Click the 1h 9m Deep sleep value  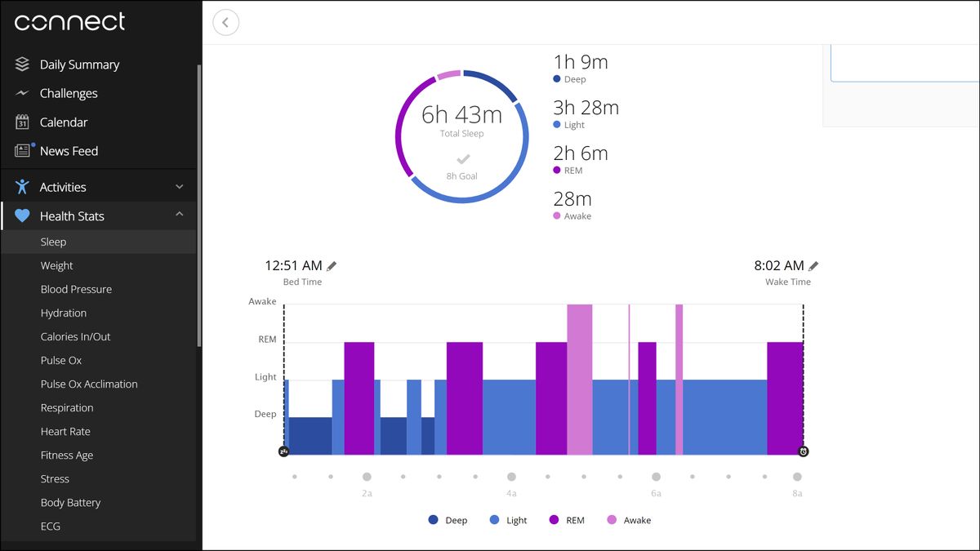click(581, 62)
